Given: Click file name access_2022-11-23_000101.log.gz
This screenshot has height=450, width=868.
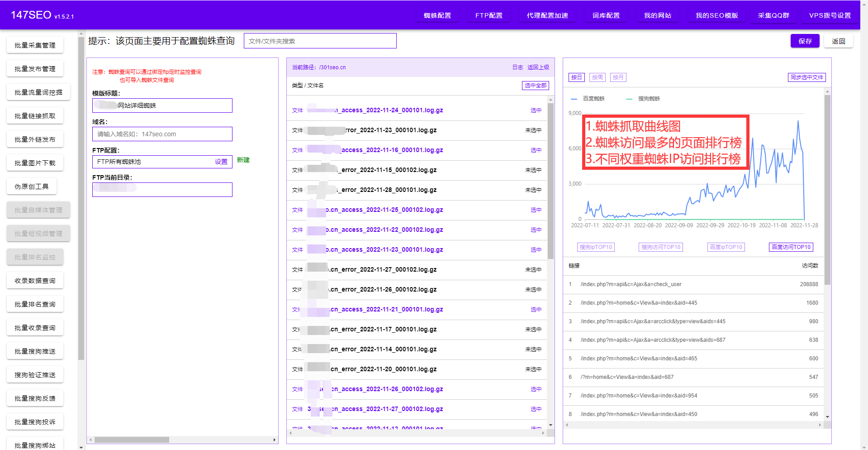Looking at the screenshot, I should point(375,250).
